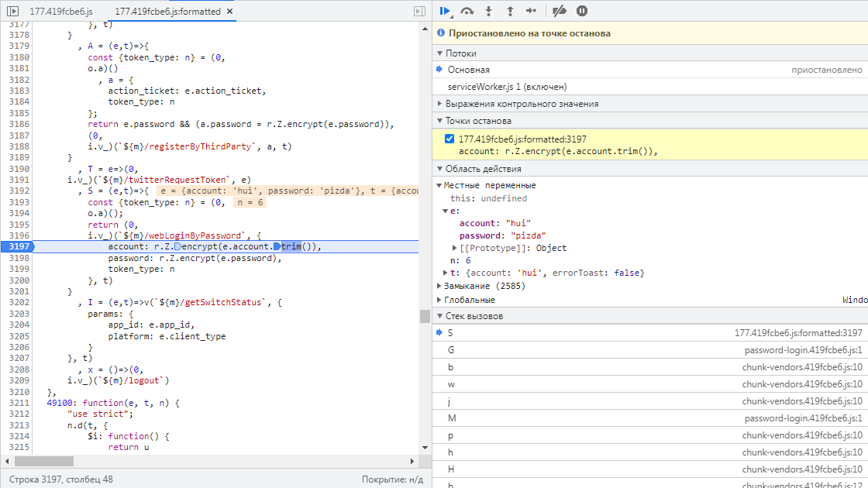Open the serviceWorker.js thread
Screen dimensions: 868x488
[x=507, y=87]
